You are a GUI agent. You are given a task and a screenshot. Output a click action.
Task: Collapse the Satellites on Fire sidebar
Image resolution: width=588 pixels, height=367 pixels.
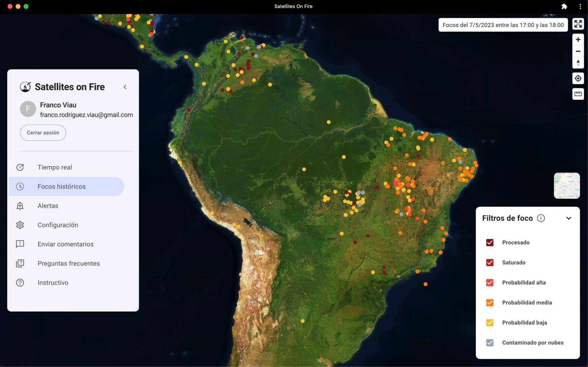click(125, 87)
